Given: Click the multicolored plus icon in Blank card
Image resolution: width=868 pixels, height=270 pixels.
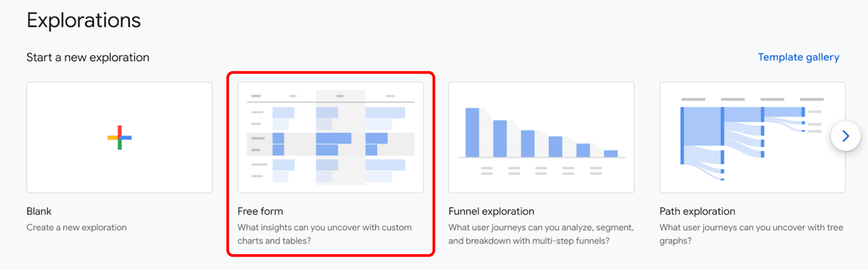Looking at the screenshot, I should pyautogui.click(x=119, y=137).
